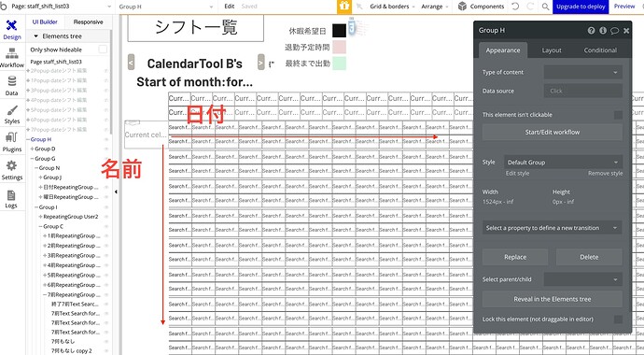Switch to the UI Builder tab
Viewport: 644px width, 355px height.
(x=45, y=22)
